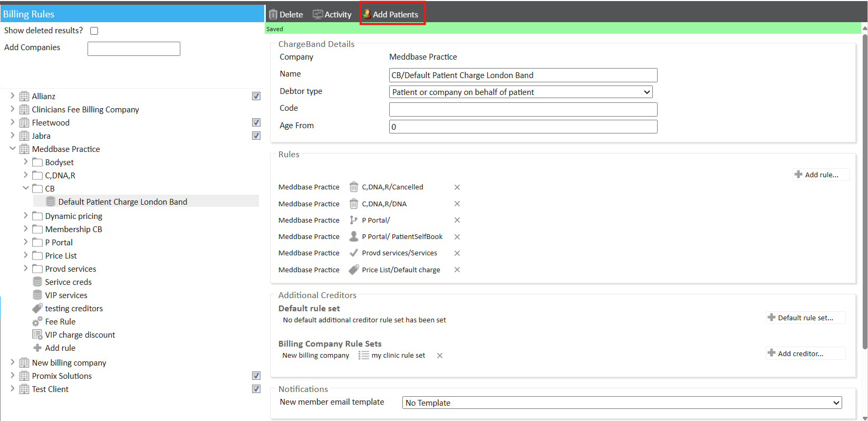This screenshot has height=421, width=868.
Task: Remove the Price List/Default charge rule
Action: tap(457, 270)
